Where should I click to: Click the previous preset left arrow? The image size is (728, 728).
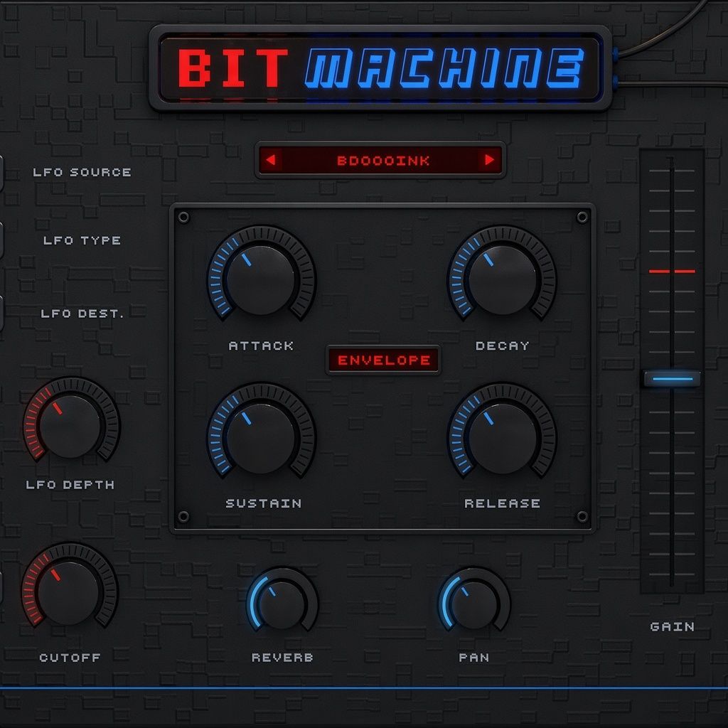tap(271, 160)
